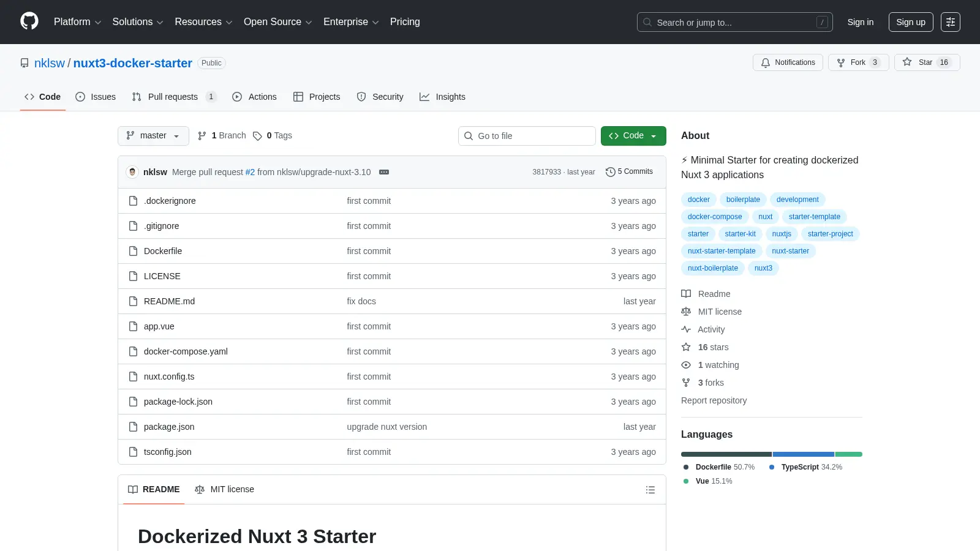Image resolution: width=980 pixels, height=551 pixels.
Task: Click the docker-compose topic tag
Action: click(715, 217)
